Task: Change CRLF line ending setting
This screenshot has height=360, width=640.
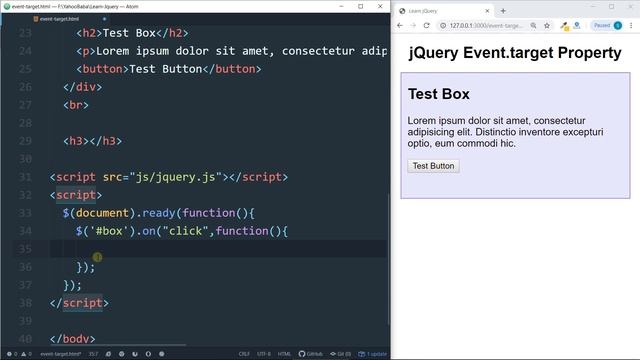Action: 244,354
